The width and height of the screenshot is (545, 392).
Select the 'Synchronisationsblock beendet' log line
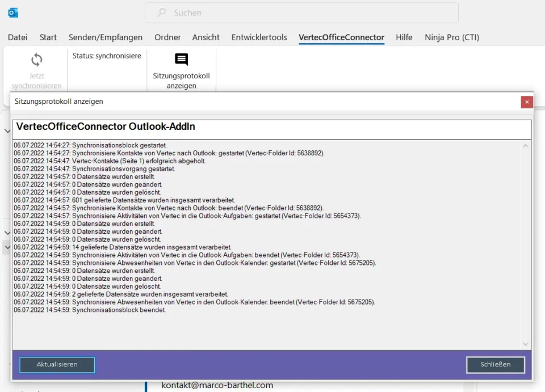click(89, 310)
